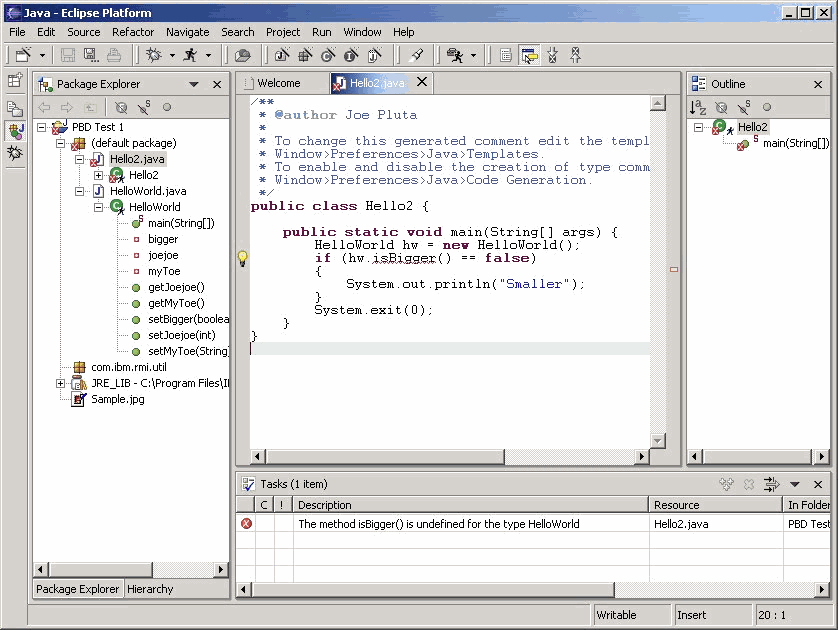Switch to the Debug perspective icon
838x630 pixels.
click(x=15, y=154)
